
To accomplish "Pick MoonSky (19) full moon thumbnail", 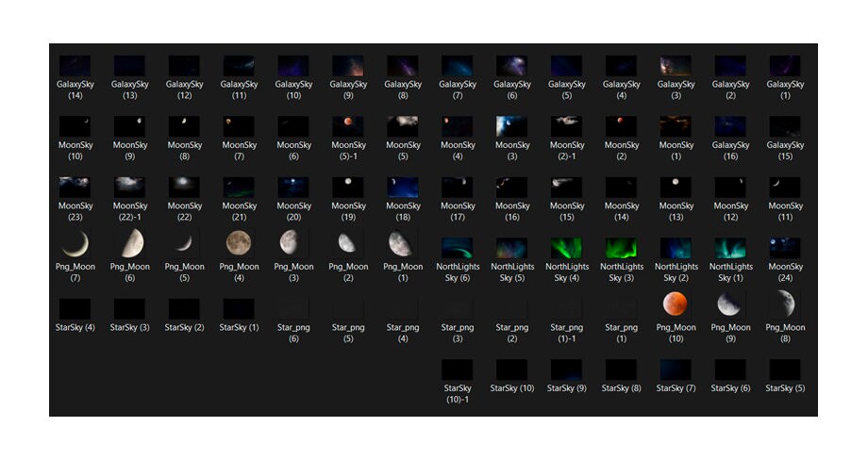I will 347,188.
